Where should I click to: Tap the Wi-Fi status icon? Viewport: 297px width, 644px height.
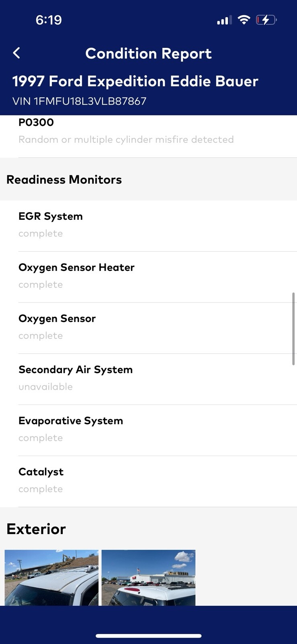tap(244, 20)
